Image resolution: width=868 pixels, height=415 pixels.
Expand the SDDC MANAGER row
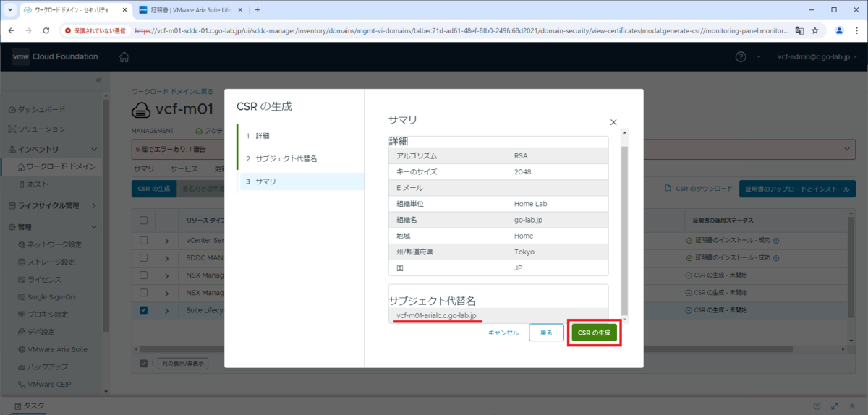[166, 257]
